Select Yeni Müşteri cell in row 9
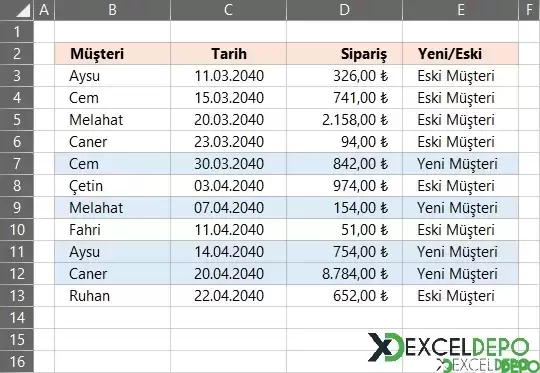Image resolution: width=540 pixels, height=373 pixels. point(460,208)
